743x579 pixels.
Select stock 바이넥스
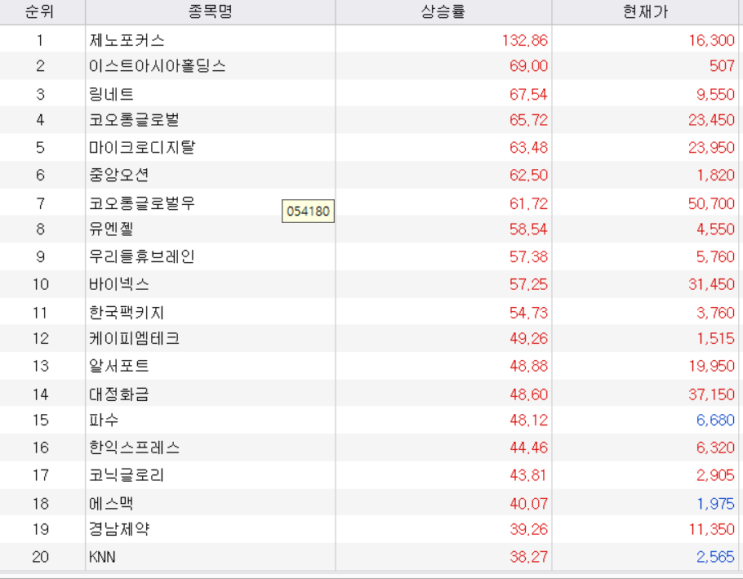[x=119, y=284]
